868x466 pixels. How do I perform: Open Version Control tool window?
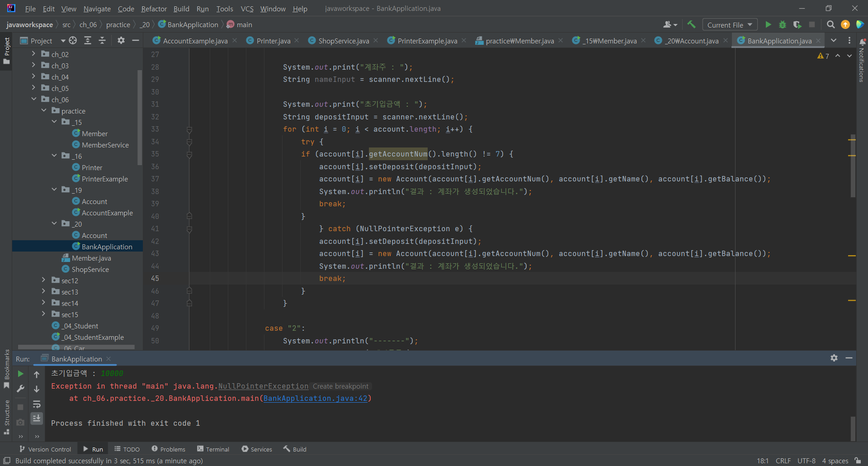point(45,449)
